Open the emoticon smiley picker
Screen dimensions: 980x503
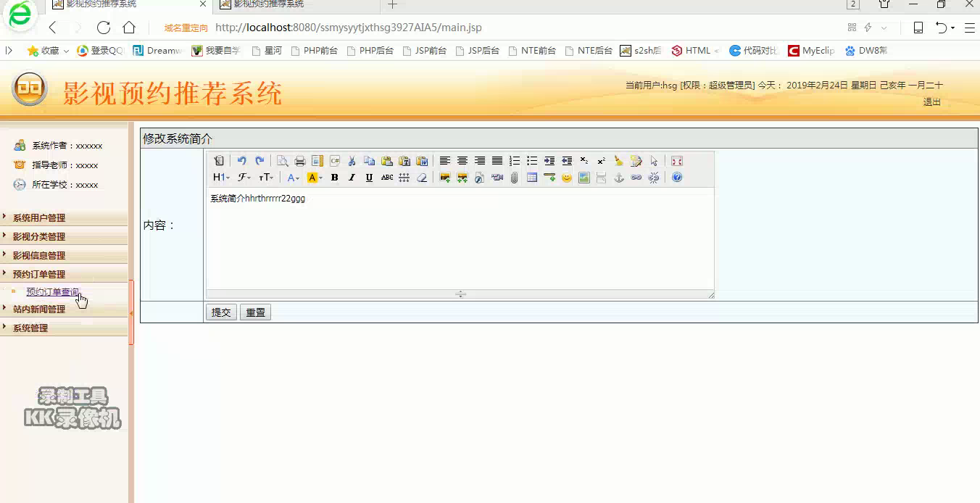click(567, 178)
